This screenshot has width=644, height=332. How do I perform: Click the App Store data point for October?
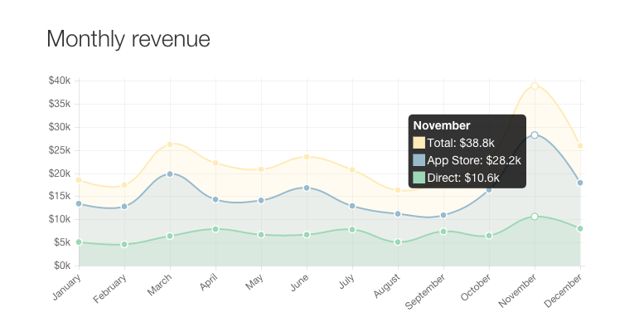[489, 190]
